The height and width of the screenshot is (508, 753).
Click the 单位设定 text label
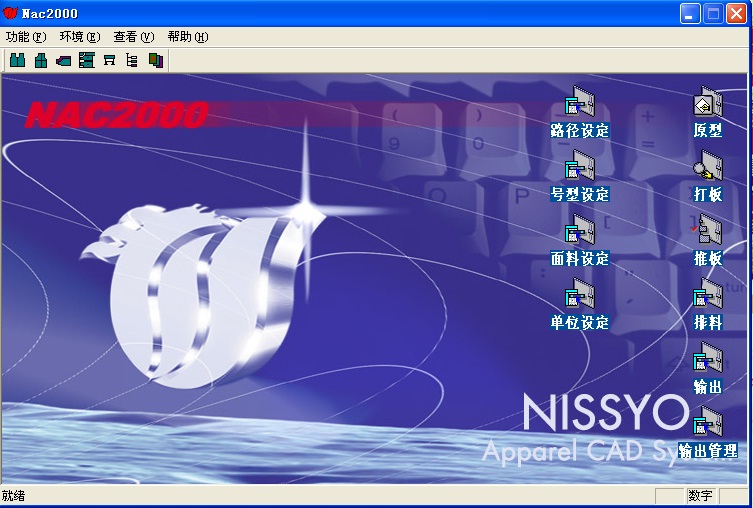point(580,323)
